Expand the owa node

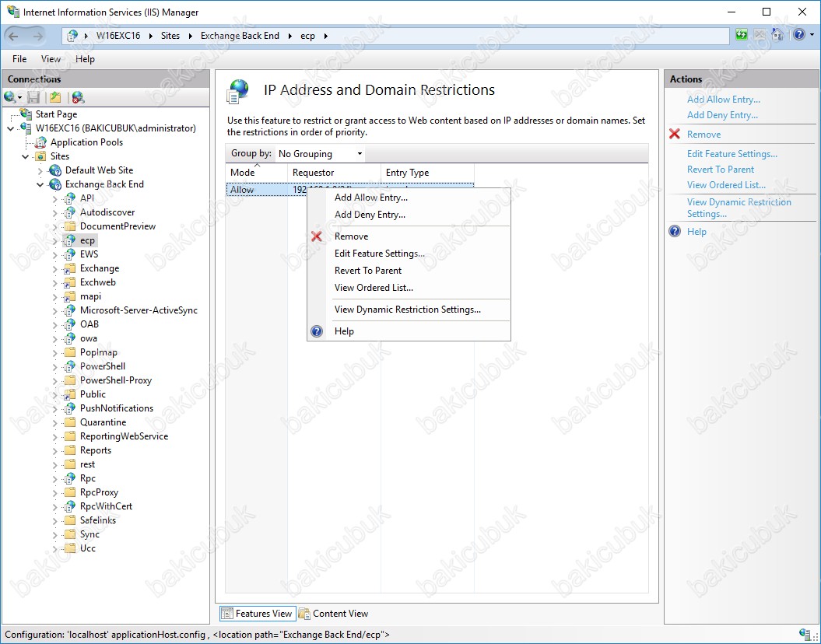55,339
